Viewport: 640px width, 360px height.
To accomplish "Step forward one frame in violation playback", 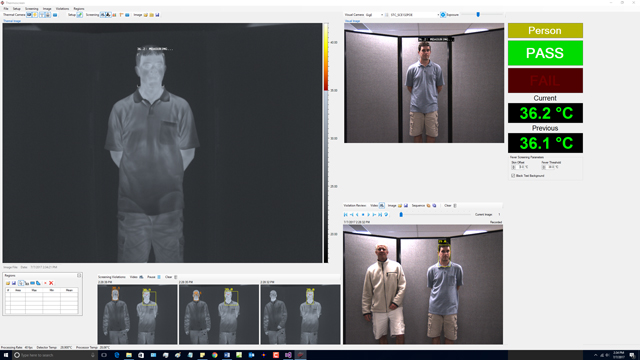I will point(374,214).
